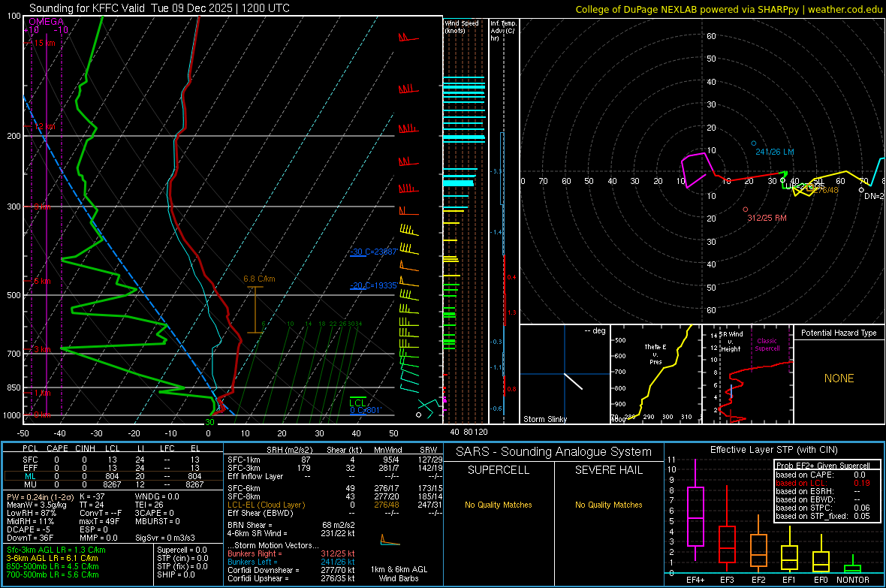Click the 1km & 6km AGL wind barb icon
The image size is (886, 588).
[x=390, y=541]
